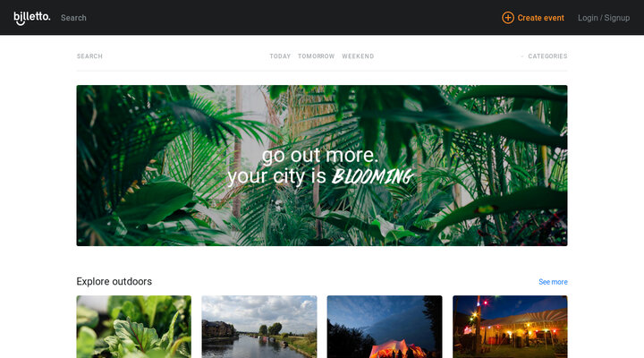The width and height of the screenshot is (644, 358).
Task: Open the river canal event thumbnail
Action: coord(259,327)
